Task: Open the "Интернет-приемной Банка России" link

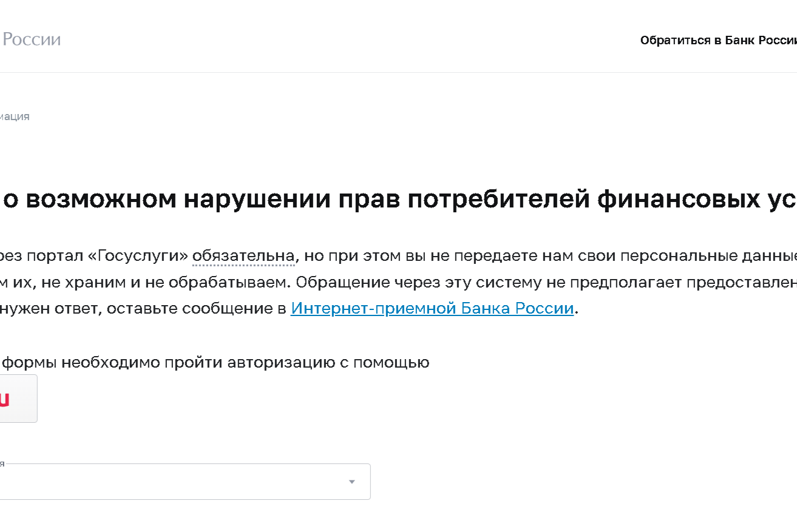Action: pyautogui.click(x=432, y=308)
